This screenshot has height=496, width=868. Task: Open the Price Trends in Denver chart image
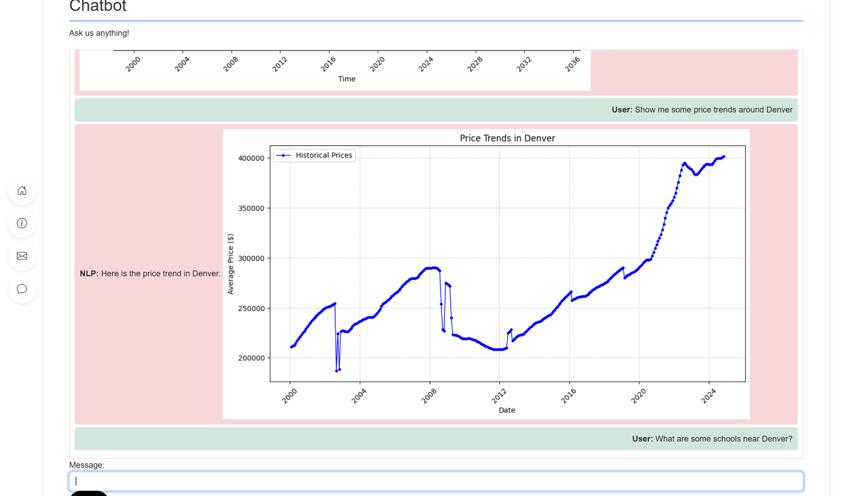(x=486, y=274)
